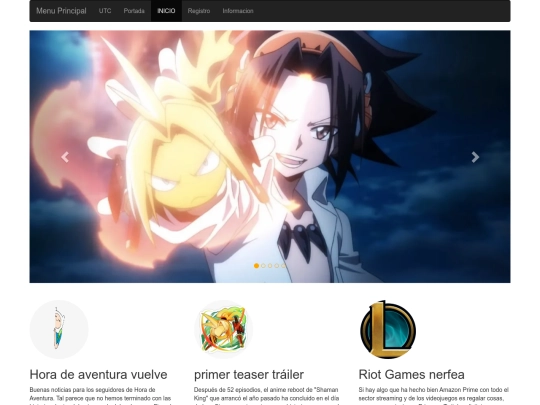Click the Shaman King carousel image
This screenshot has width=540, height=405.
coord(270,157)
